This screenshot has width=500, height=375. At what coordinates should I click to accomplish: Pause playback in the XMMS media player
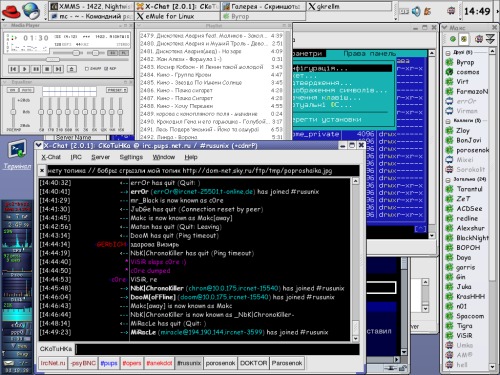[x=36, y=69]
